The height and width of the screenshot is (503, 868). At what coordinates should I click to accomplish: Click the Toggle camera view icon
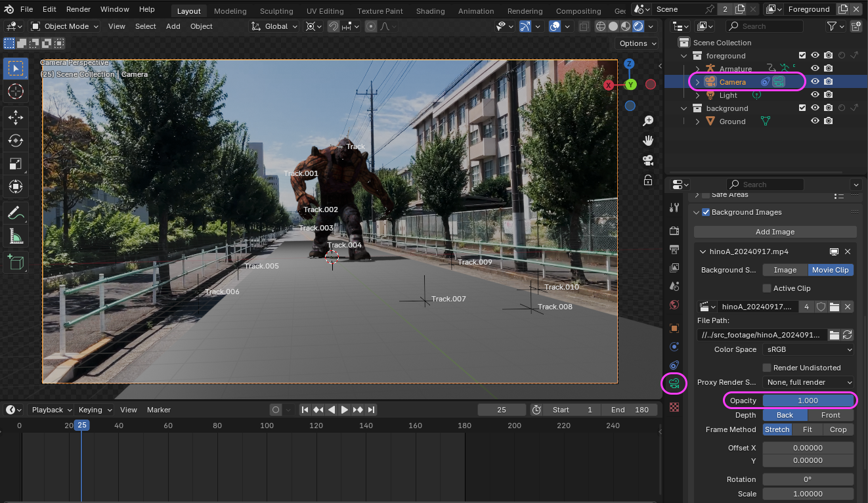[648, 160]
